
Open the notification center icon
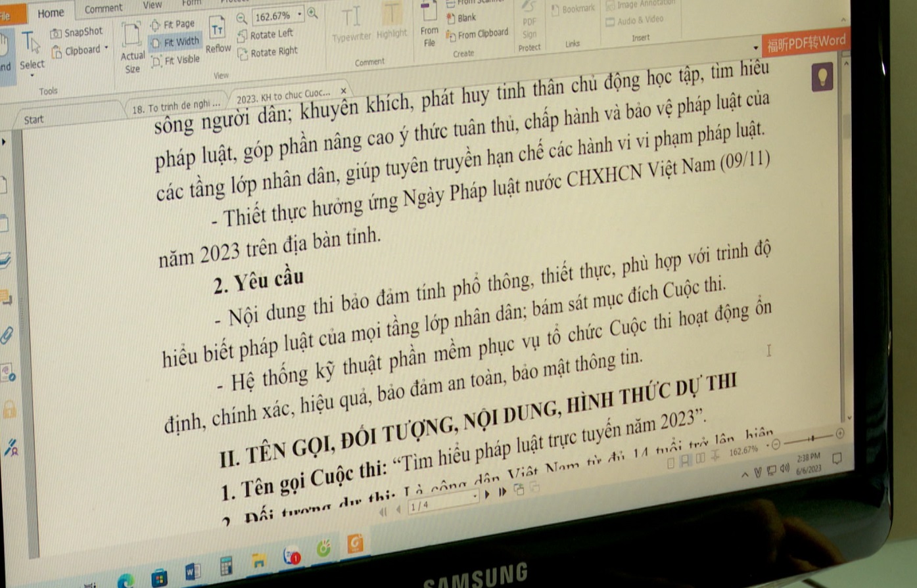tap(837, 458)
